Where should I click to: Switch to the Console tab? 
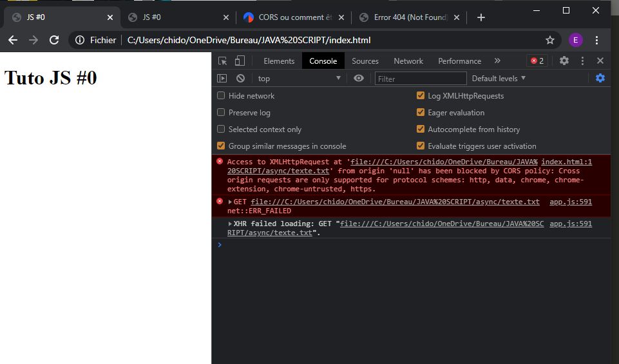(323, 61)
